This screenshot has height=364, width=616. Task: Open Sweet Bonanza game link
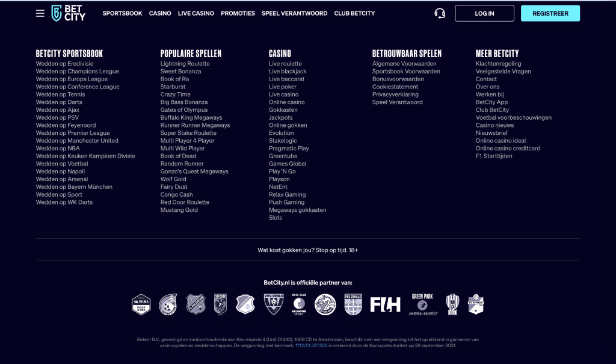180,72
